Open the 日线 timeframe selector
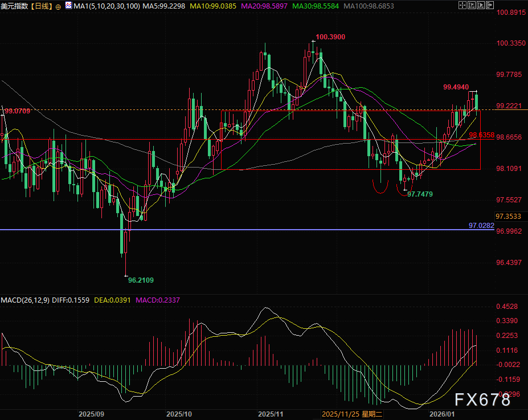 pyautogui.click(x=40, y=6)
